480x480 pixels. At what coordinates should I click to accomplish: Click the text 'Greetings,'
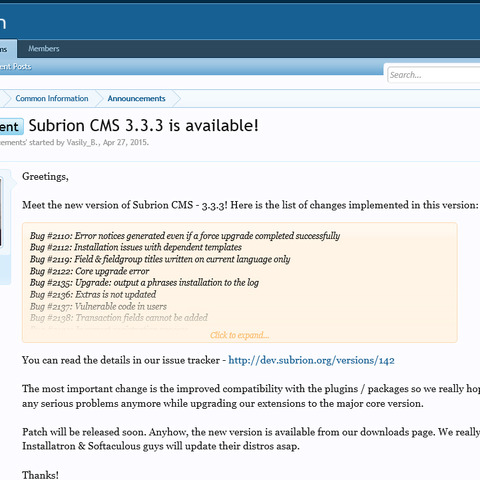coord(45,176)
